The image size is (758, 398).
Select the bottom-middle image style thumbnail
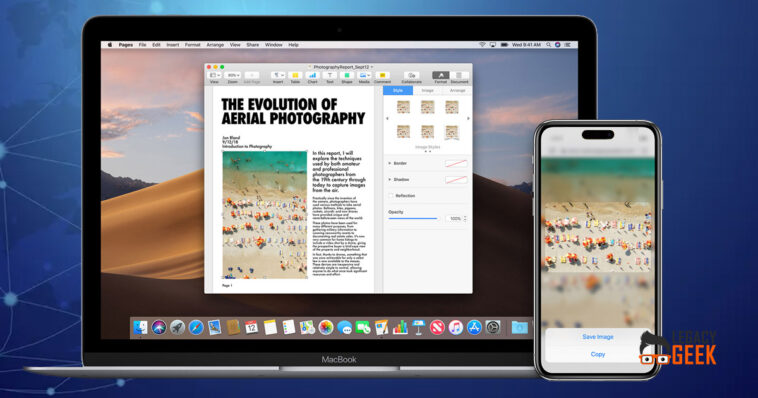click(x=427, y=132)
